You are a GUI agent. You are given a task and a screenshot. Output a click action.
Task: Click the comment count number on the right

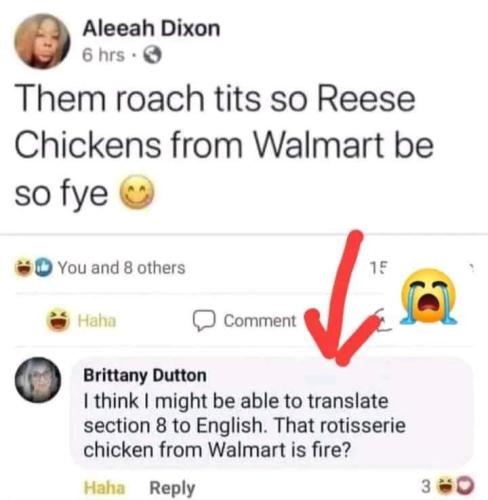click(378, 267)
